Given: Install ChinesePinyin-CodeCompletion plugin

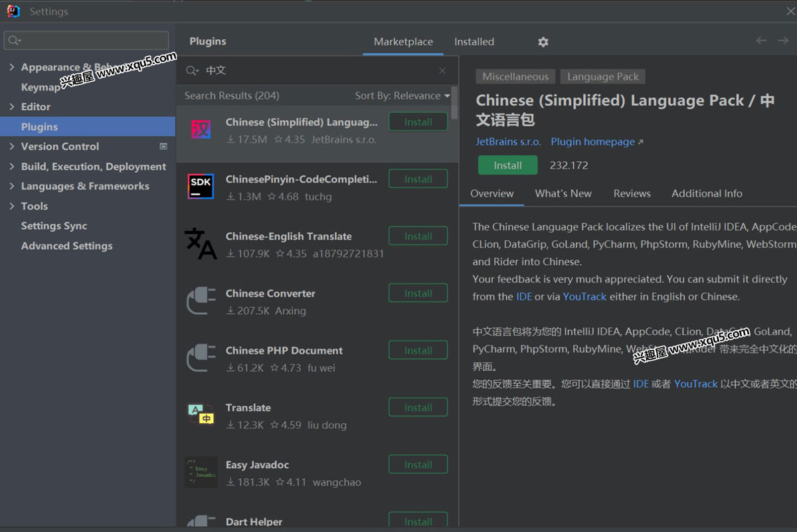Looking at the screenshot, I should (x=418, y=179).
